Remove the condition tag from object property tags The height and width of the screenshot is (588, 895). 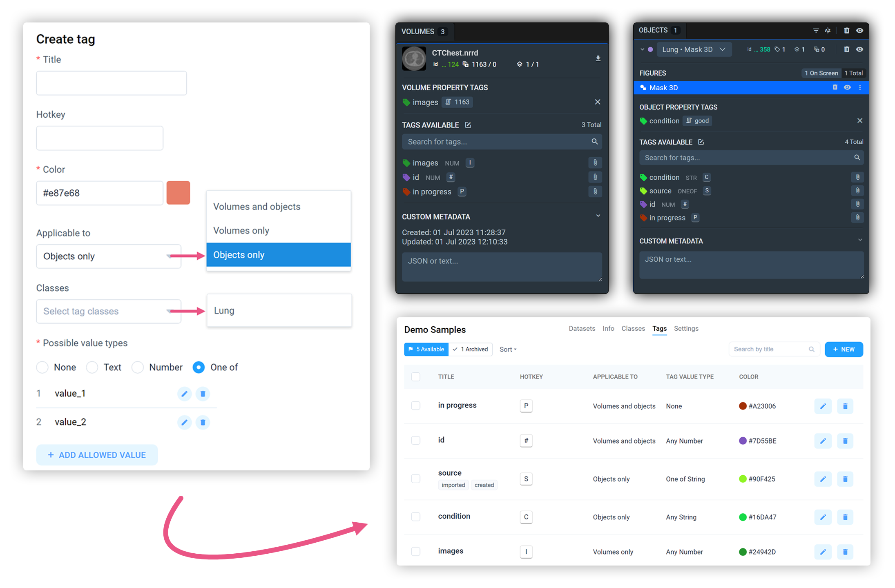pos(859,120)
